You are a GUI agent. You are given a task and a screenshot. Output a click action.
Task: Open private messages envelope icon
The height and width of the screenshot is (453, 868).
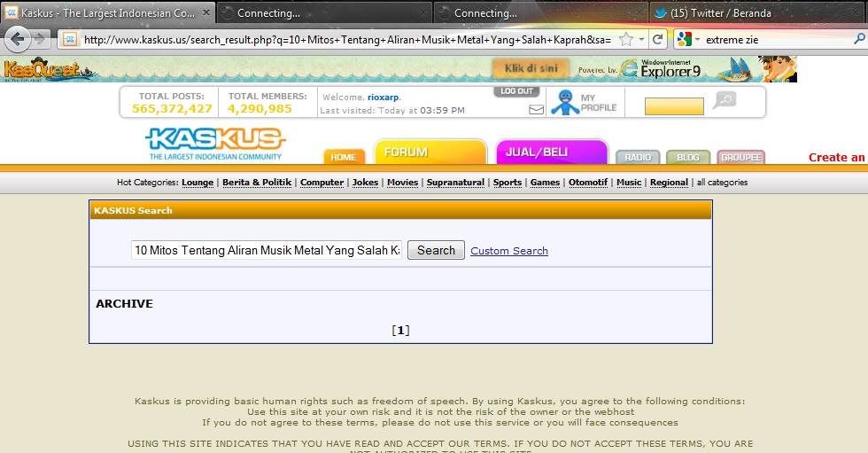[x=536, y=110]
